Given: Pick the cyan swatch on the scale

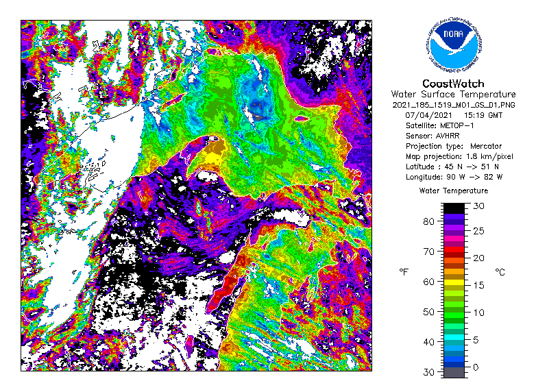Looking at the screenshot, I should tap(454, 337).
